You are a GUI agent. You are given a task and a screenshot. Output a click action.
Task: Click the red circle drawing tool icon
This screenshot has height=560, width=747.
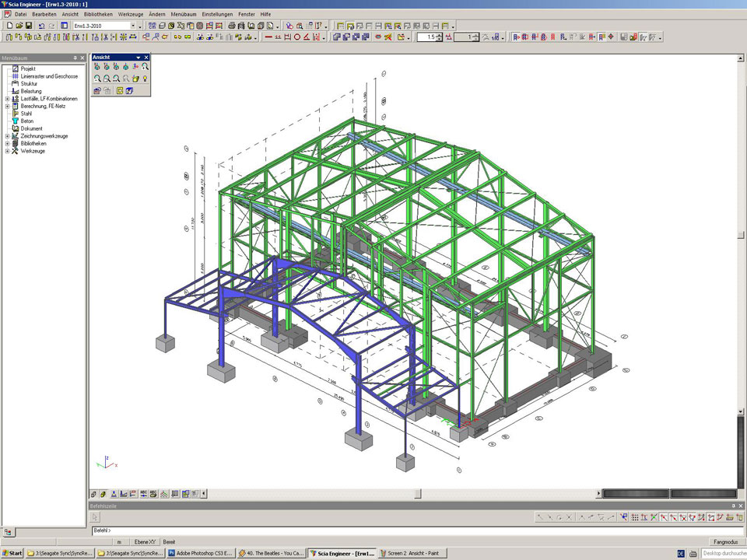tap(296, 37)
